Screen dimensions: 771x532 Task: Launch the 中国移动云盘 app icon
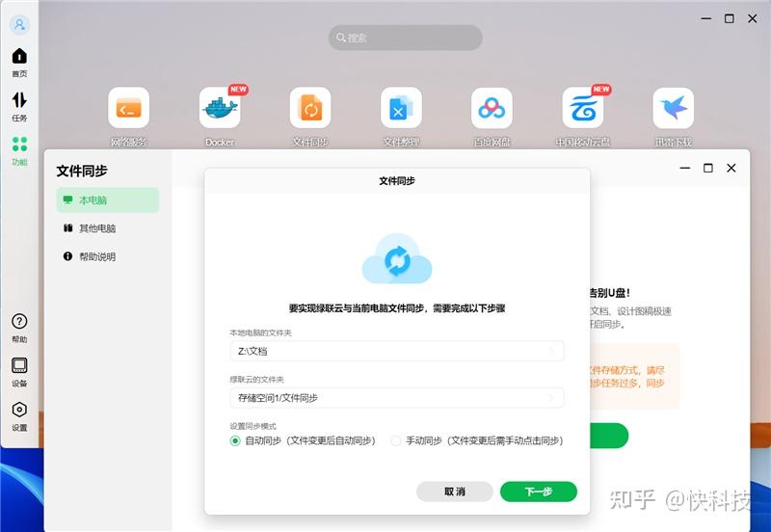583,108
